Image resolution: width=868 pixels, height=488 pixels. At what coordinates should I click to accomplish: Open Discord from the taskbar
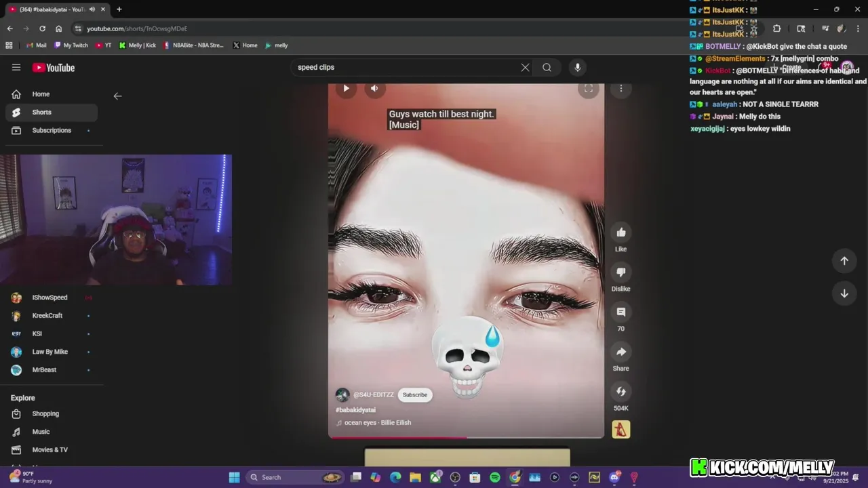coord(614,477)
